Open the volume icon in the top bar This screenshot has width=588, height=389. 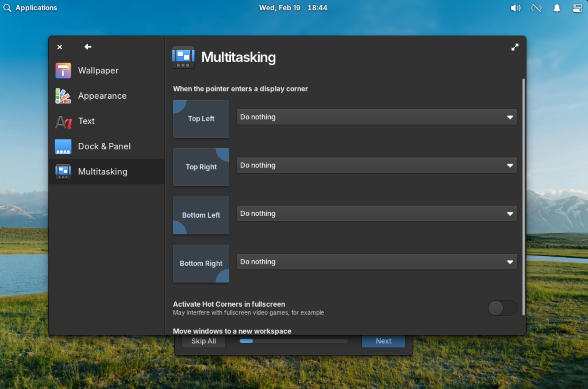tap(516, 8)
